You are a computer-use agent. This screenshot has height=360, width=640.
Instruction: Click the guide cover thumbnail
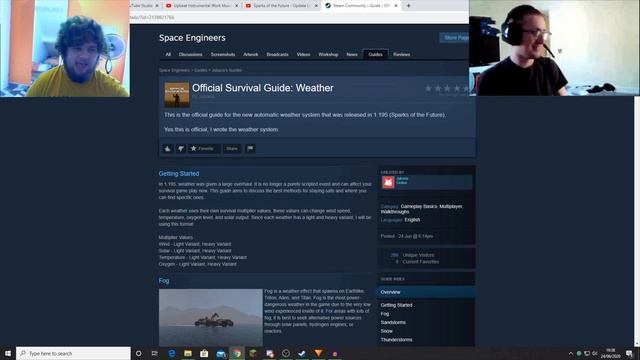(177, 95)
